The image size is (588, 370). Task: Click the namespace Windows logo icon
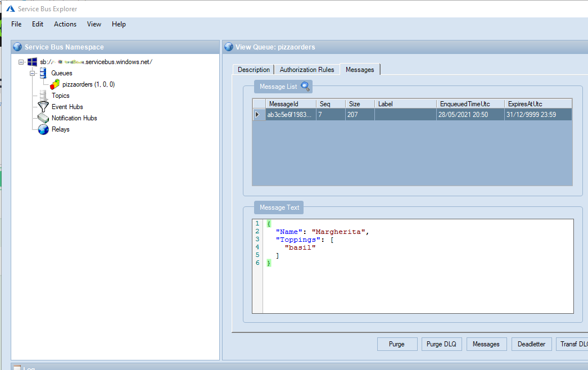click(x=32, y=62)
